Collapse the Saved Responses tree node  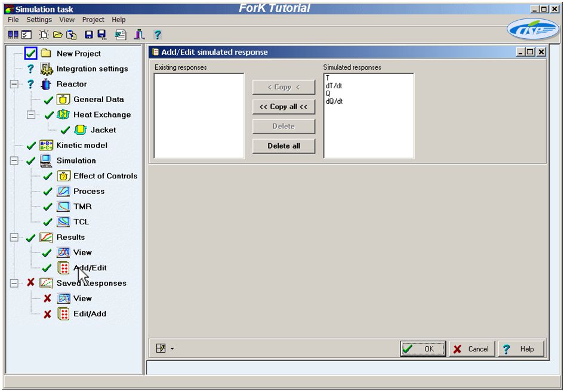[14, 283]
